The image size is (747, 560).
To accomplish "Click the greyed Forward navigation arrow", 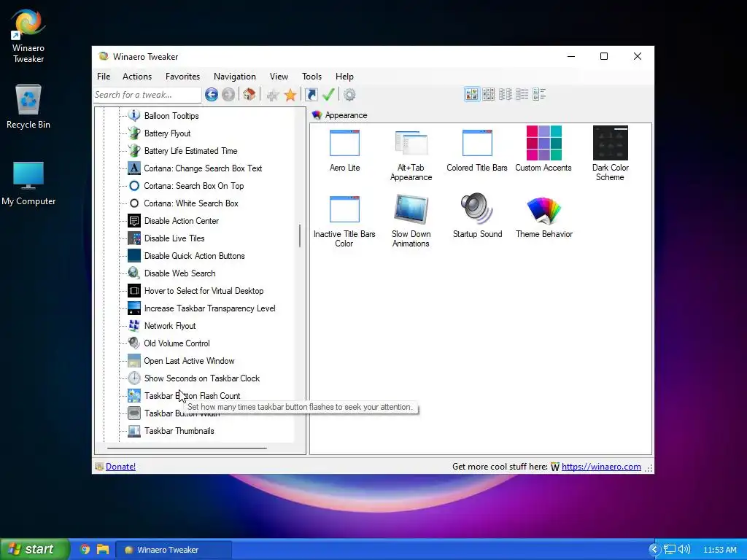I will click(228, 95).
